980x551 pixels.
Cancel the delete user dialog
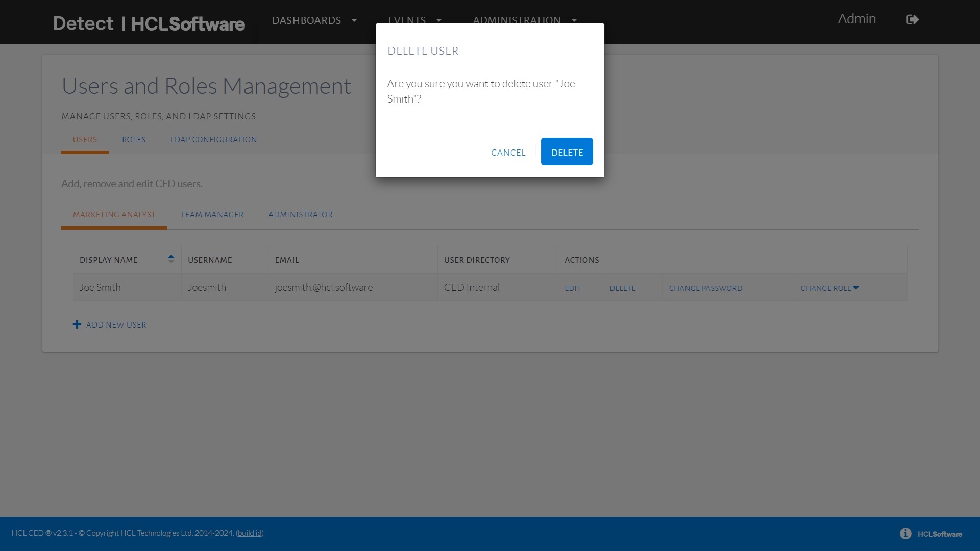[x=508, y=153]
